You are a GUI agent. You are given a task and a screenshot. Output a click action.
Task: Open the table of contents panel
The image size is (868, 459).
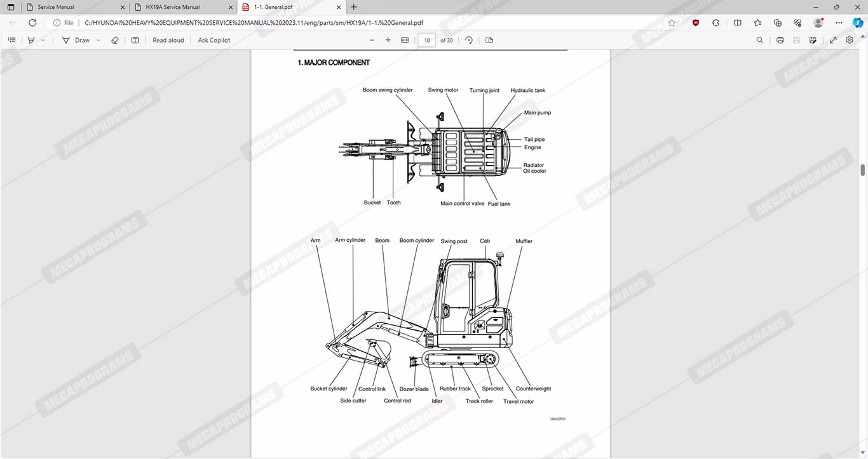pos(11,40)
